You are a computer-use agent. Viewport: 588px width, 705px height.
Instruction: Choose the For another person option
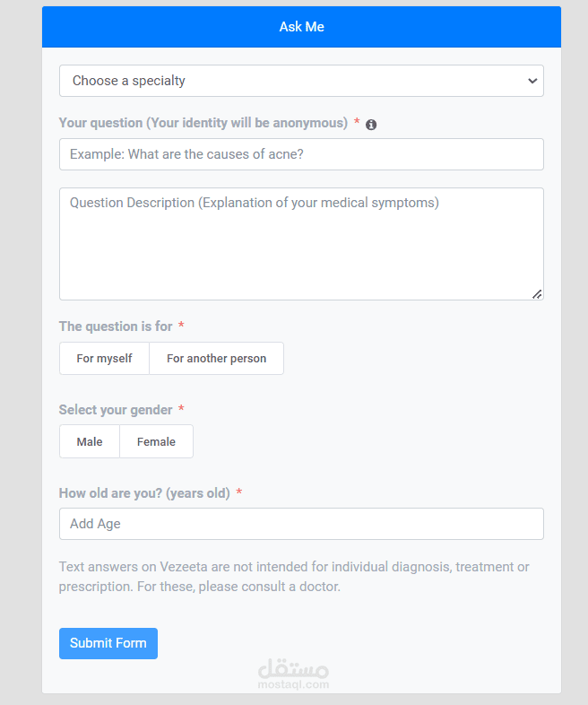click(216, 359)
